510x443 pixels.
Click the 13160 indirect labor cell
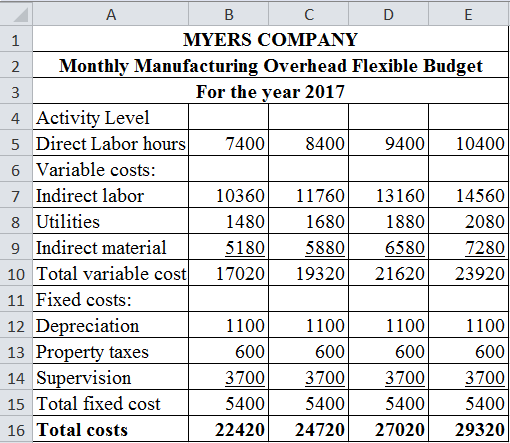point(389,195)
